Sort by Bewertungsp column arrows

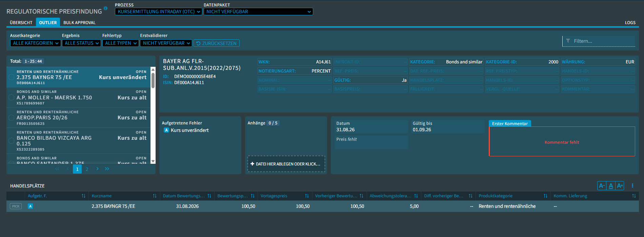coord(253,196)
